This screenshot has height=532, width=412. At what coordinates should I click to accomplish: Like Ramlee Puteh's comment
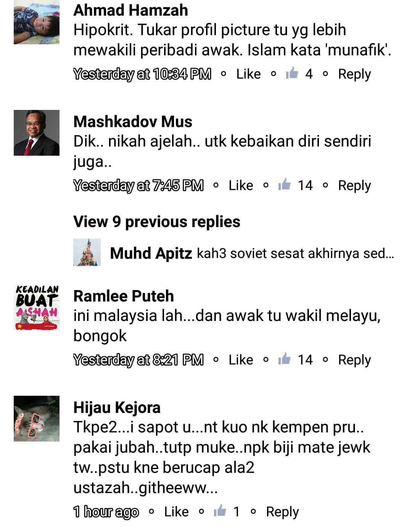(241, 360)
